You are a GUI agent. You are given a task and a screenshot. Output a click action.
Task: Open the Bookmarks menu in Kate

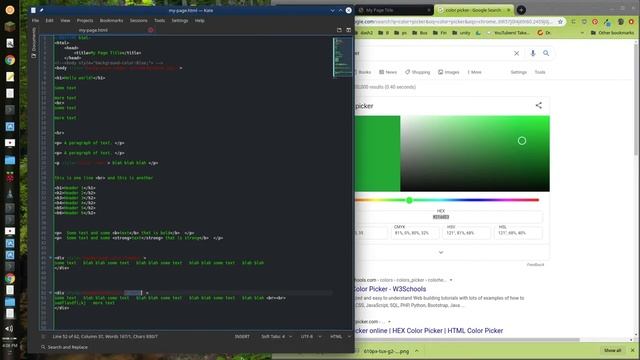(111, 20)
